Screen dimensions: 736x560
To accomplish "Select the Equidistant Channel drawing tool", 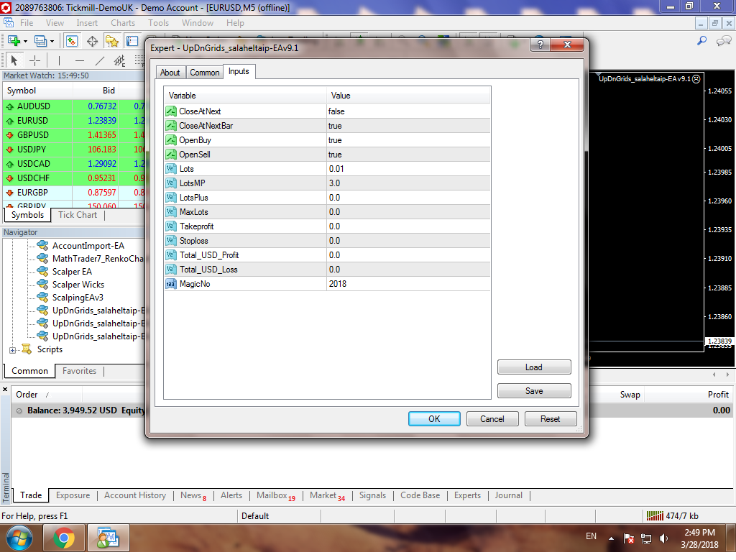I will tap(120, 60).
